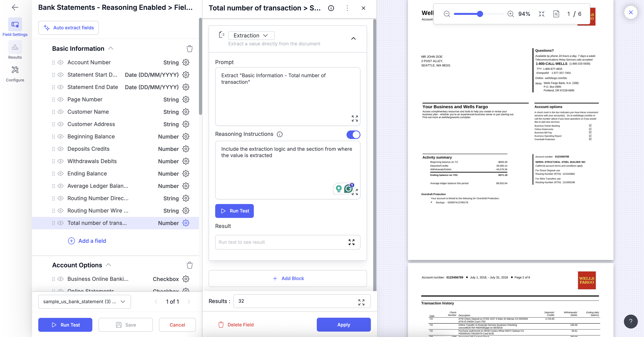Toggle visibility of Customer Name field
The width and height of the screenshot is (644, 337).
point(60,112)
